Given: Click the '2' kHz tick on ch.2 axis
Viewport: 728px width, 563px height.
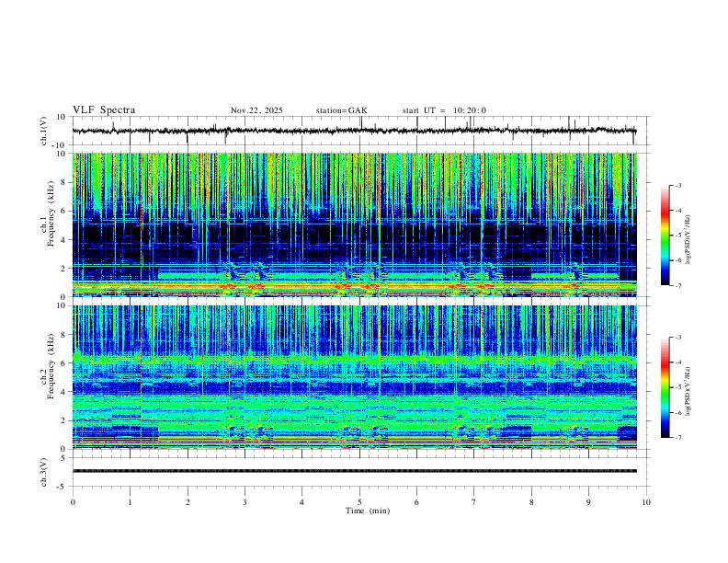Looking at the screenshot, I should pyautogui.click(x=64, y=420).
